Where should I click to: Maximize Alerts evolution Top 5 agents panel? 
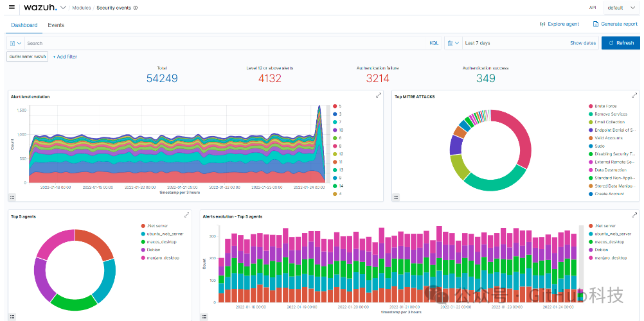634,215
